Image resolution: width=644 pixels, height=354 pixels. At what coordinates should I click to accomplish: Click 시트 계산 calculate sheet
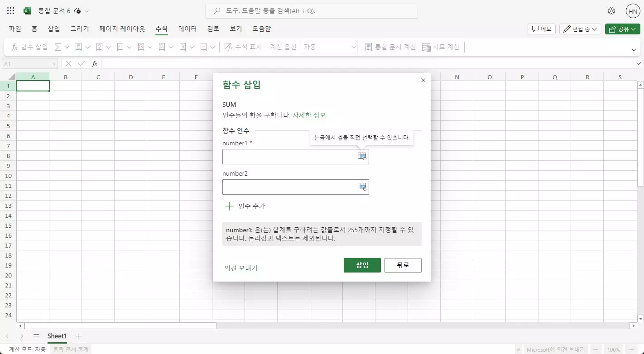441,47
